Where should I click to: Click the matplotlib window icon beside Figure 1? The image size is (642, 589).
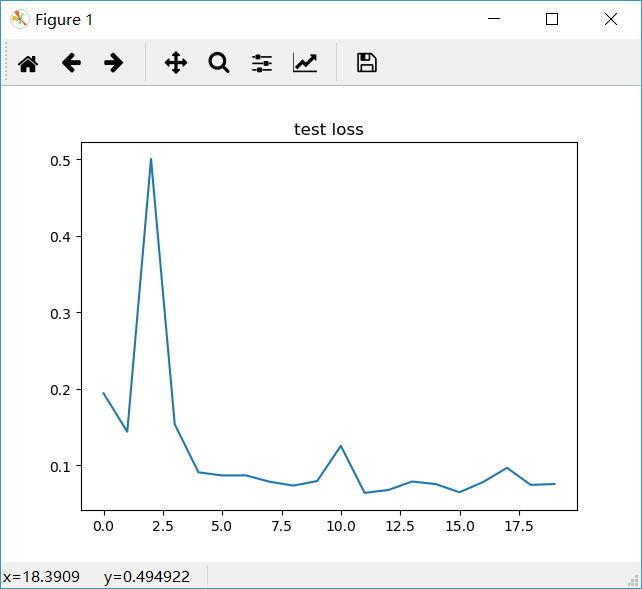tap(20, 19)
